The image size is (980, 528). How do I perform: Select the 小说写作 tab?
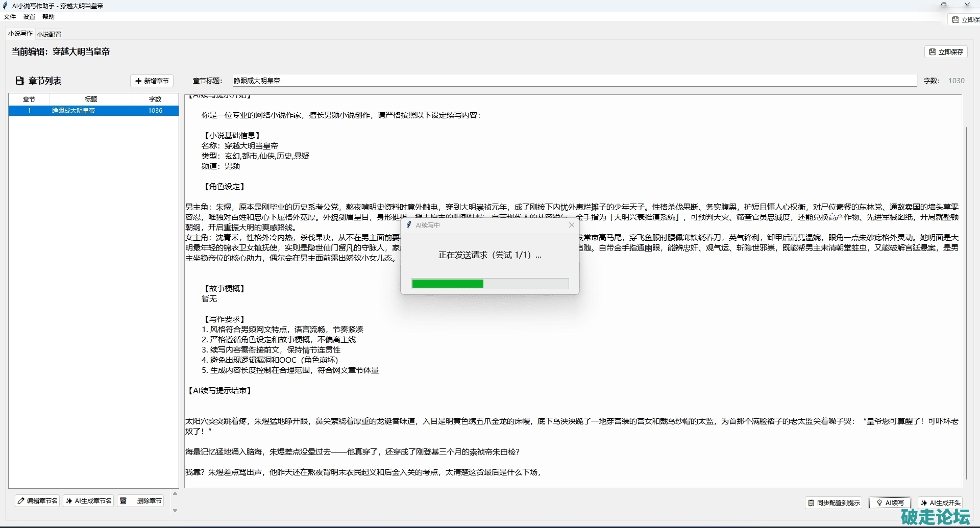(20, 34)
